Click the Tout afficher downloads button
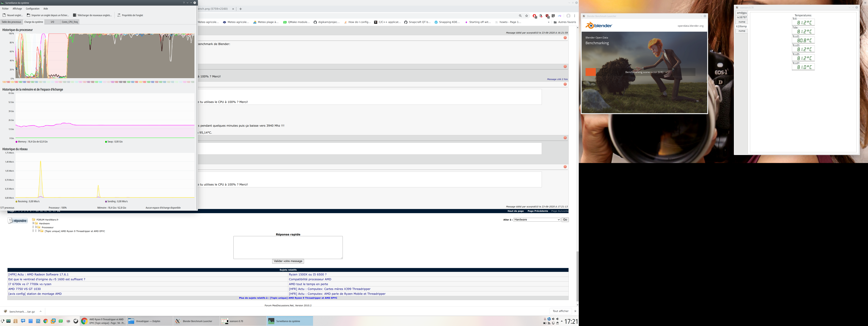 pos(560,311)
